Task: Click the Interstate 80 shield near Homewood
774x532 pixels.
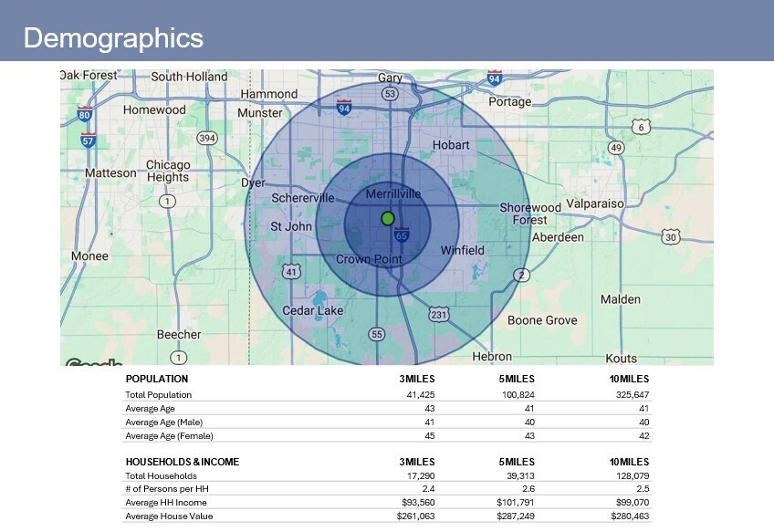Action: pos(85,115)
